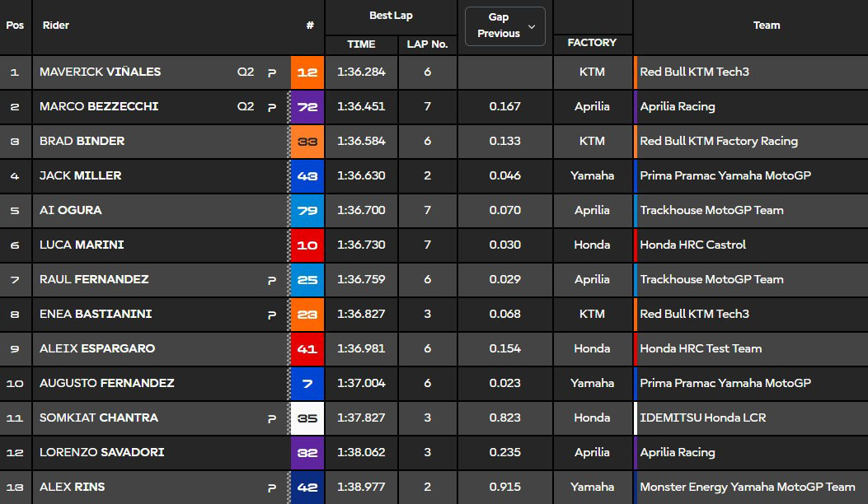The height and width of the screenshot is (504, 868).
Task: Click the LAP No. column header
Action: 427,44
